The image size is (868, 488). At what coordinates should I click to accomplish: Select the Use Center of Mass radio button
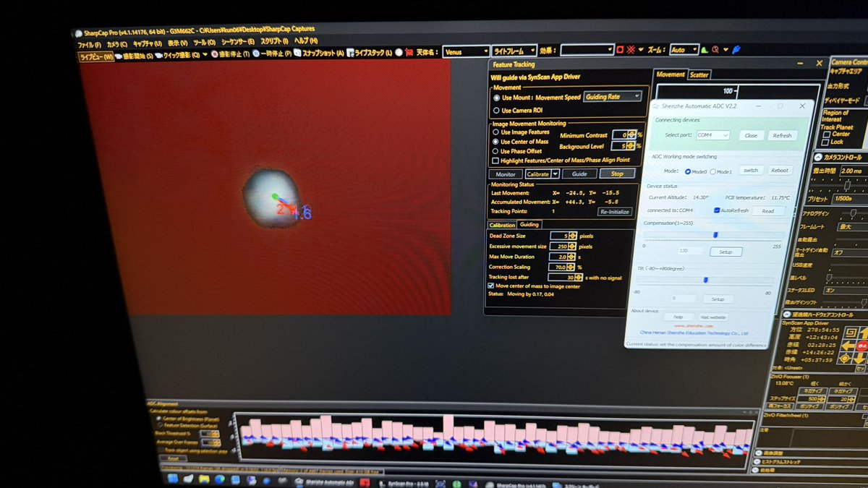496,142
